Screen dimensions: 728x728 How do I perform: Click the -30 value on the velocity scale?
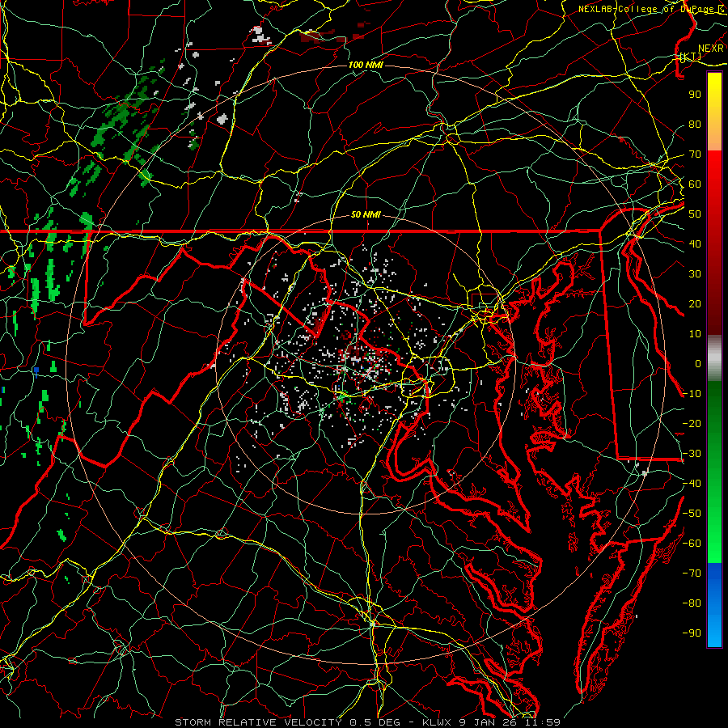[692, 454]
